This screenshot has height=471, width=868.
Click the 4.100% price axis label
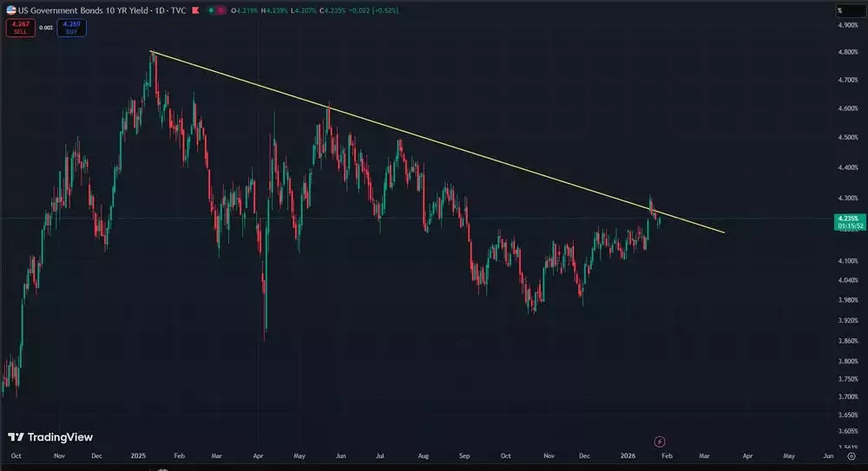pos(848,261)
